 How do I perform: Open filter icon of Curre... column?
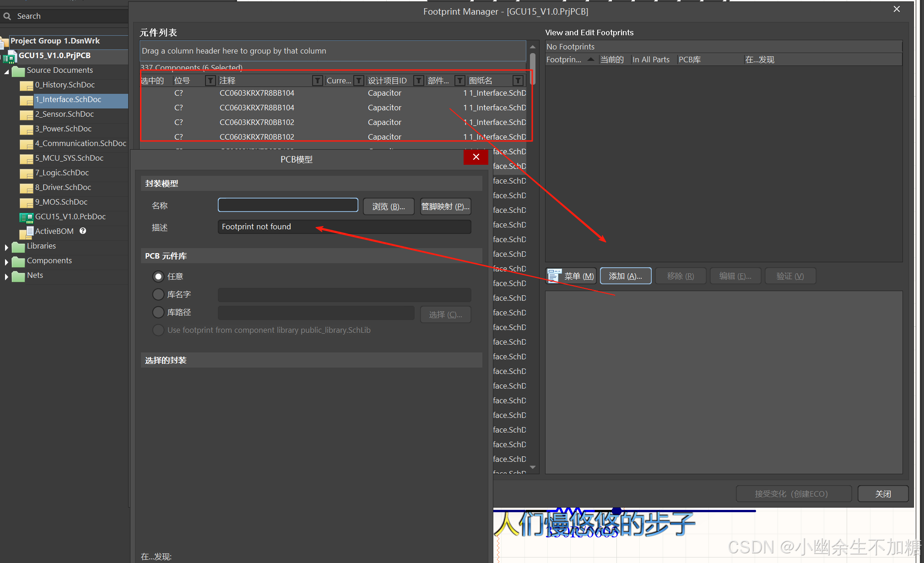pos(359,81)
